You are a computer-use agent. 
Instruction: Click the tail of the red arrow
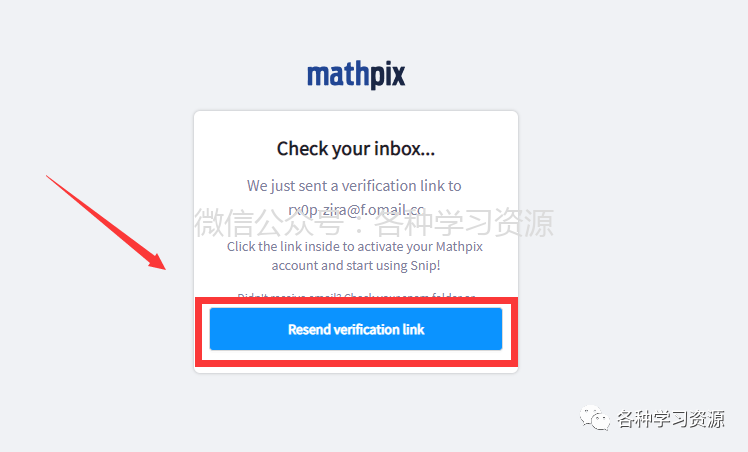pyautogui.click(x=50, y=178)
